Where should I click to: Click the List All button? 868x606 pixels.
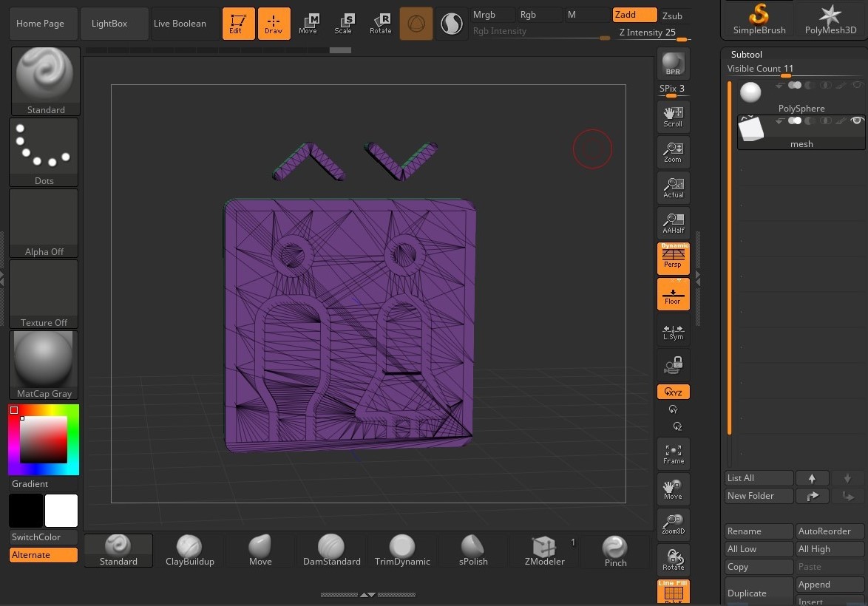pyautogui.click(x=759, y=478)
